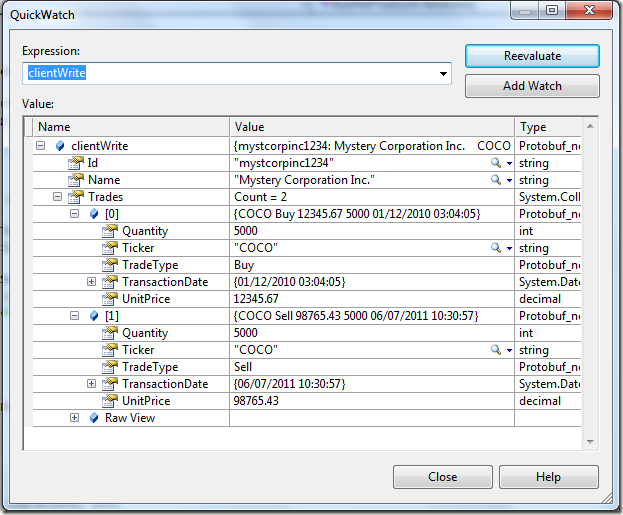
Task: Click the blue object icon beside [1]
Action: (x=94, y=316)
